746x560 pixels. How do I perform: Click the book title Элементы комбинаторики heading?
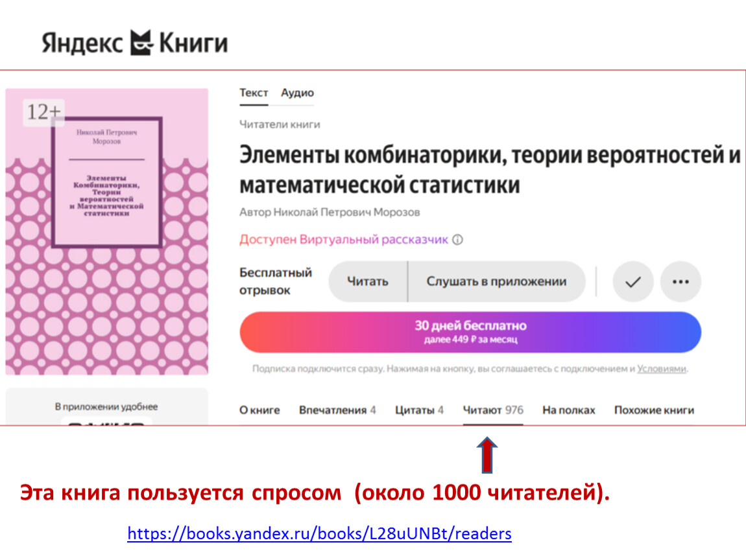pyautogui.click(x=490, y=170)
